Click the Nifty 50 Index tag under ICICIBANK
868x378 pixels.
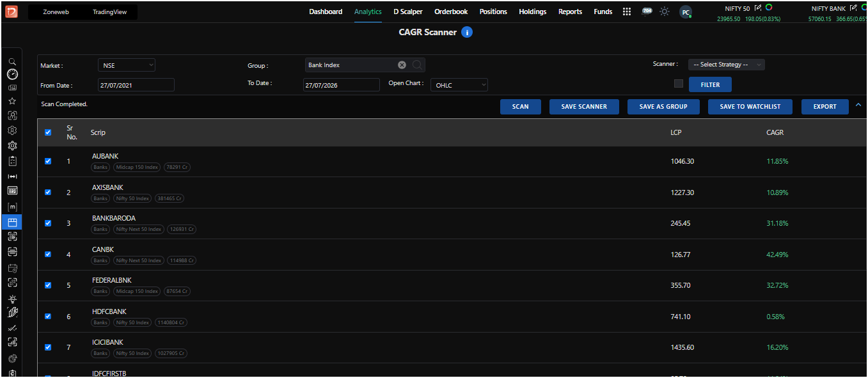[x=132, y=353]
